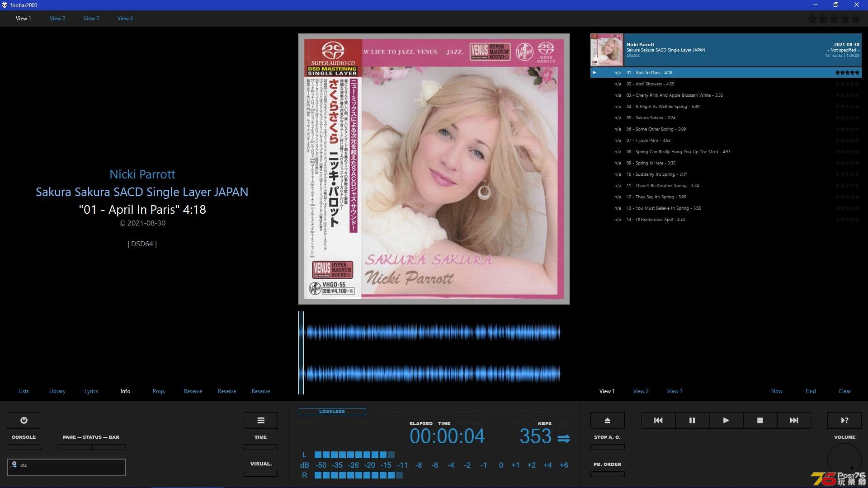Select track 07 - I Love Paris
Image resolution: width=868 pixels, height=488 pixels.
[x=726, y=141]
